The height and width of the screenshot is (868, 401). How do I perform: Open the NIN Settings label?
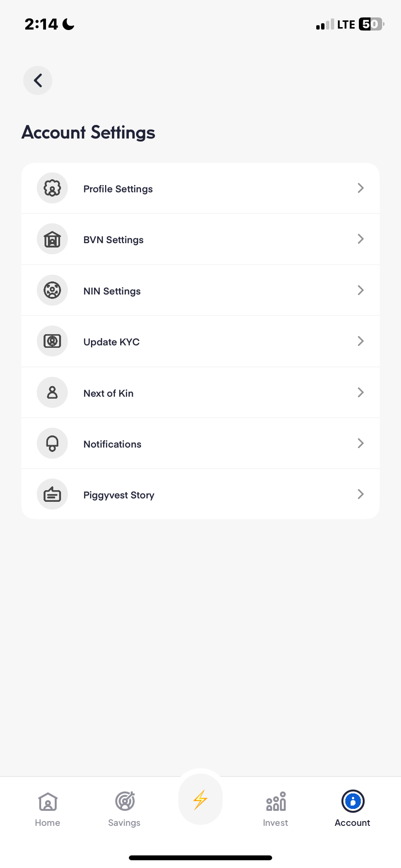pyautogui.click(x=112, y=291)
